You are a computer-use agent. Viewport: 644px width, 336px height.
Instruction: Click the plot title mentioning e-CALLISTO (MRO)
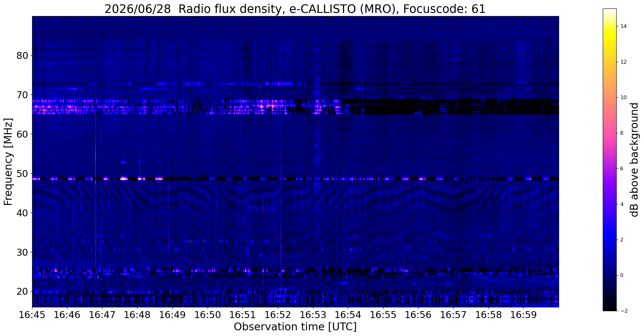[295, 9]
